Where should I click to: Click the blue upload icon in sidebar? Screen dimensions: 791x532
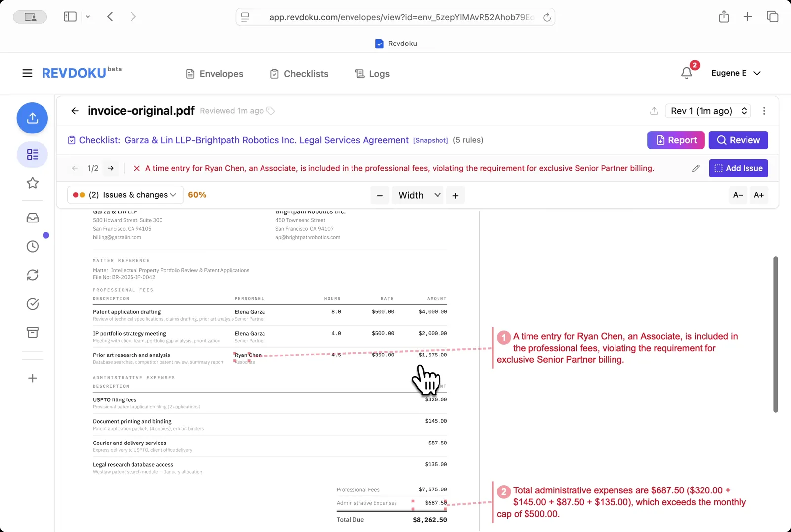(x=32, y=118)
